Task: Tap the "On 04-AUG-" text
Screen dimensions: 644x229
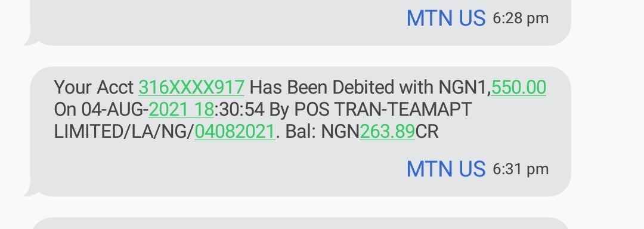Action: pos(101,110)
